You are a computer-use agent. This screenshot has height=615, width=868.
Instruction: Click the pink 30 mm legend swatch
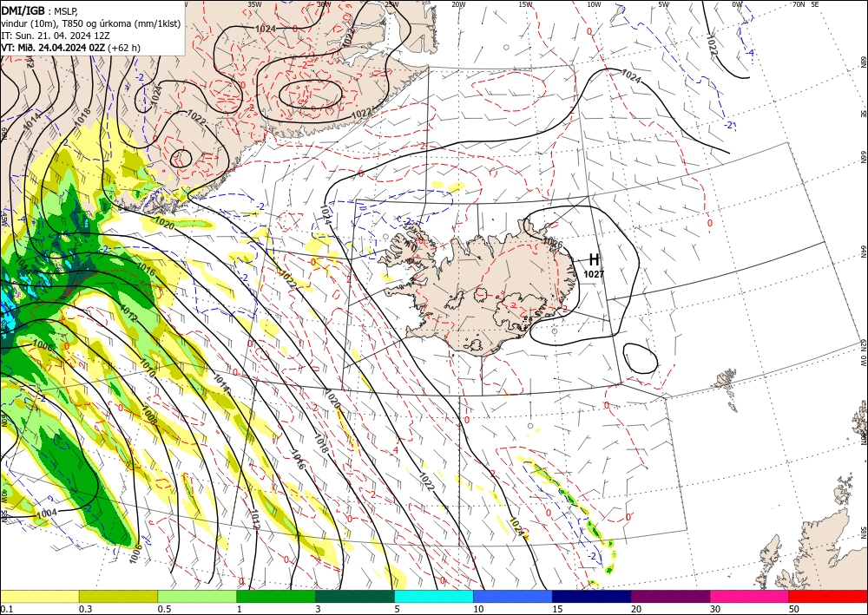click(x=750, y=596)
